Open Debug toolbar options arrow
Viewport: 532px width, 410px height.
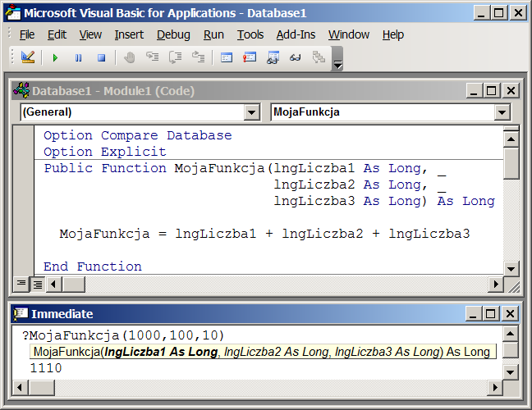[x=337, y=58]
